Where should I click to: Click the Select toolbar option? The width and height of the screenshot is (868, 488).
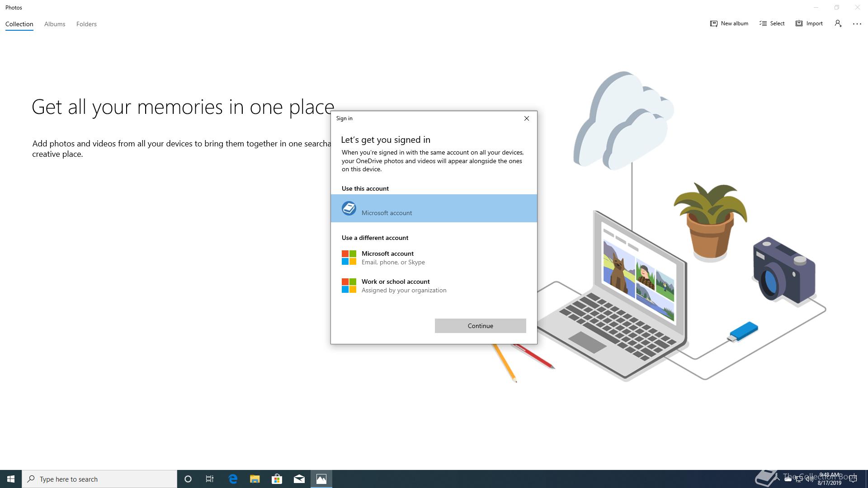point(772,23)
